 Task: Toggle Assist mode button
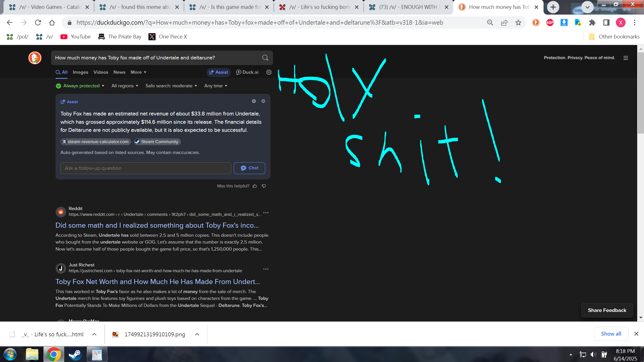(218, 72)
